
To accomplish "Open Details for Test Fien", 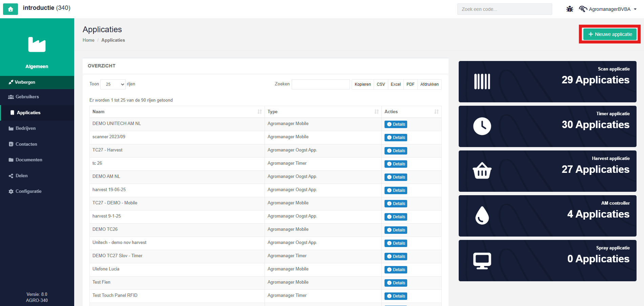I will [396, 283].
